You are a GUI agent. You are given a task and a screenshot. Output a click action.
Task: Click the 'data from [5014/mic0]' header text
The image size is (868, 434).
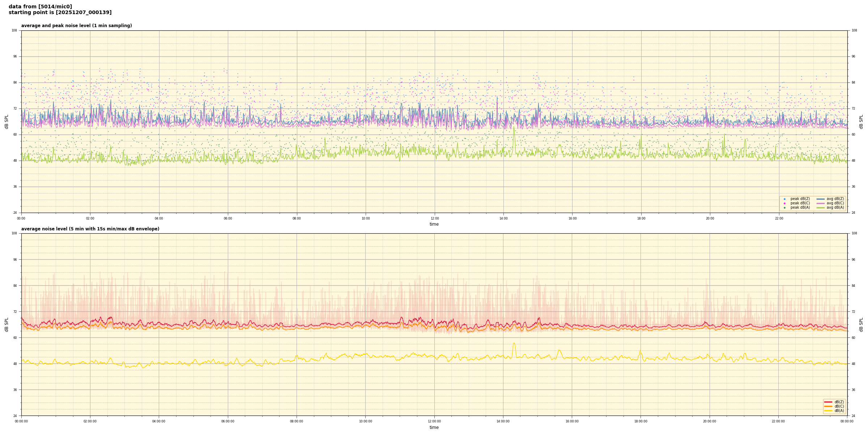pos(40,7)
